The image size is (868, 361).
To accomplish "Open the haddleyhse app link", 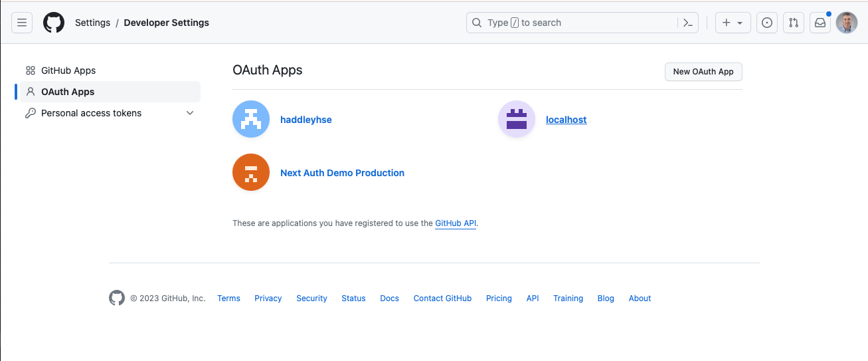I will pyautogui.click(x=306, y=120).
